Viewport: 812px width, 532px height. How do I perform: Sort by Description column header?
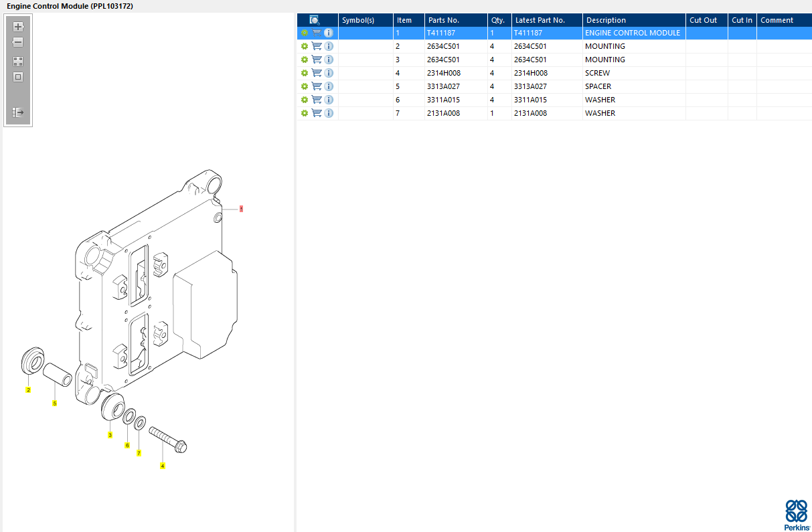point(634,20)
